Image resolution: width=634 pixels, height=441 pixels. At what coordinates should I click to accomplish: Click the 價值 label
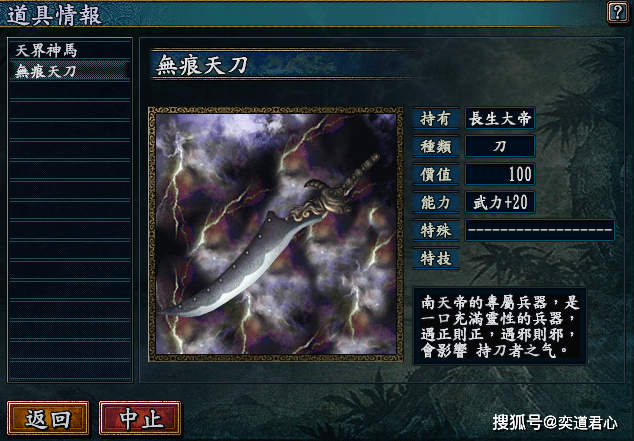click(436, 174)
